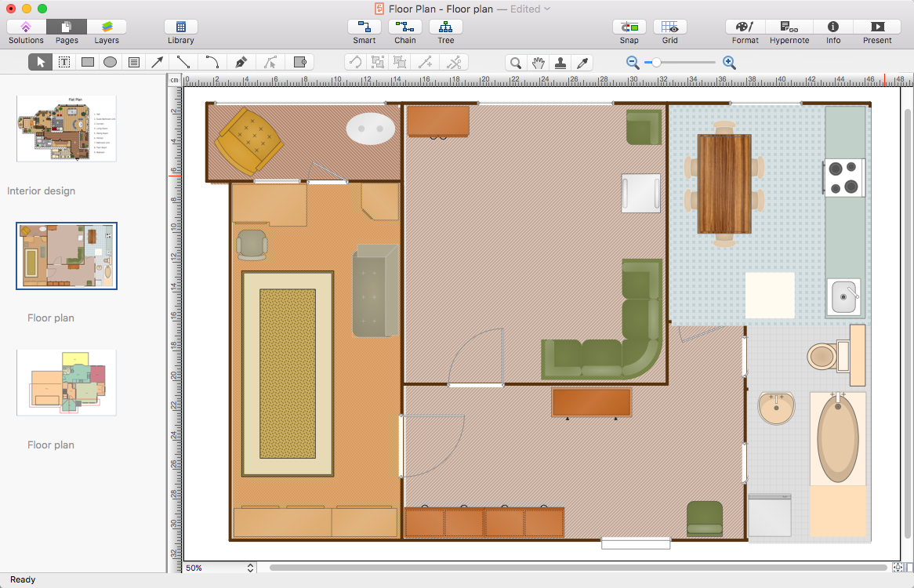Screen dimensions: 914x588
Task: Toggle Grid visibility
Action: 669,27
